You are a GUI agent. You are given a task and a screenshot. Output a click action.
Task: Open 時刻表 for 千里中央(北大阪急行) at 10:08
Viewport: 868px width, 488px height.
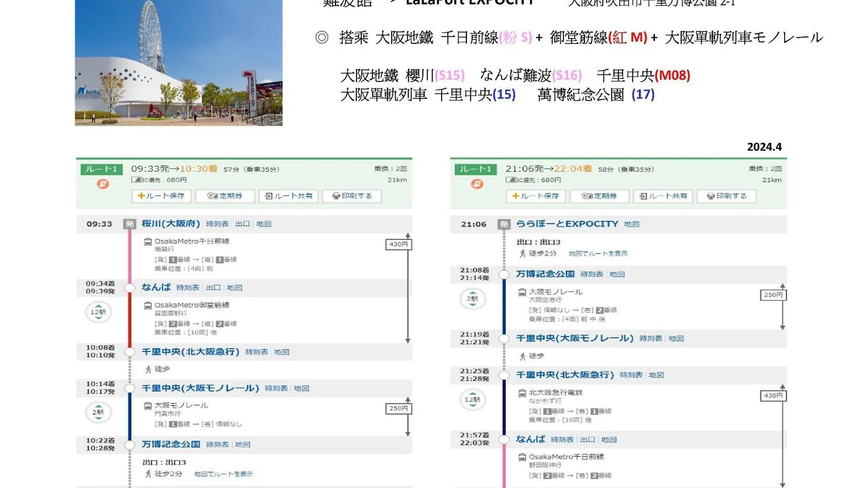tap(256, 352)
